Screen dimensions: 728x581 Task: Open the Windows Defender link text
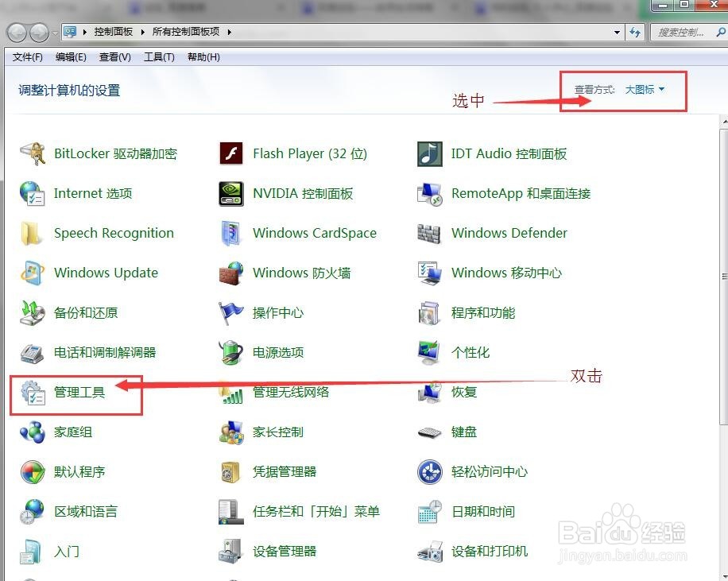tap(509, 233)
